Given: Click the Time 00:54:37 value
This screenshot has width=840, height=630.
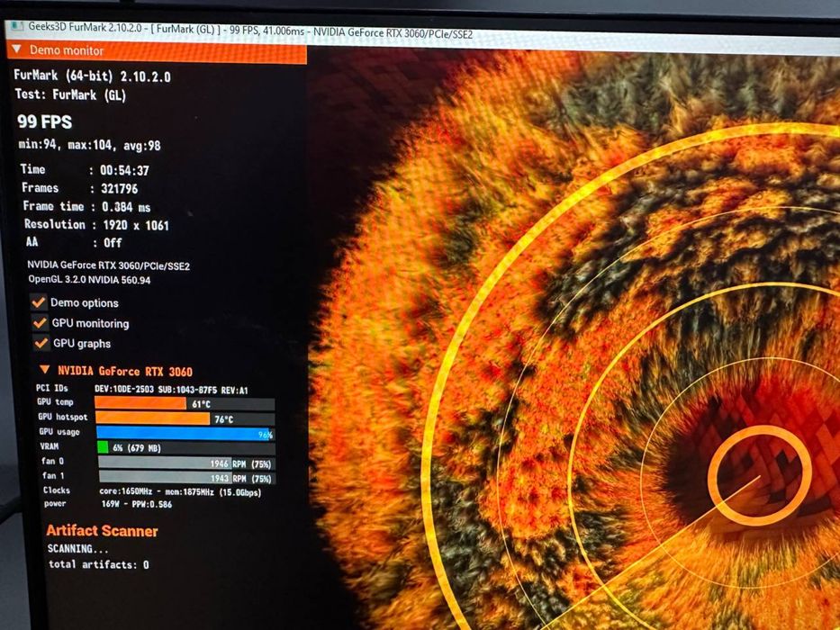Looking at the screenshot, I should 124,170.
